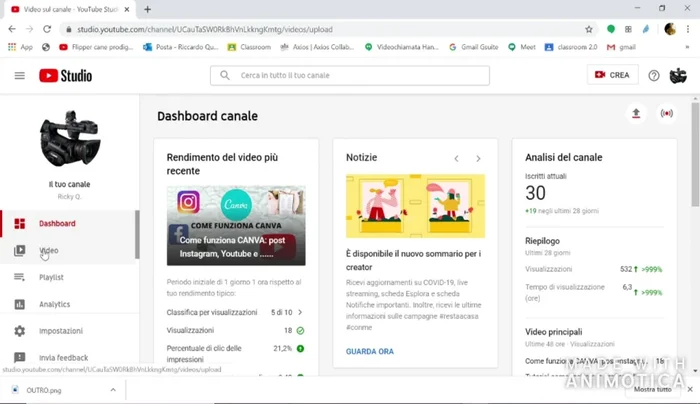Click subscribers count 30
Viewport: 700px width, 404px height.
(535, 193)
